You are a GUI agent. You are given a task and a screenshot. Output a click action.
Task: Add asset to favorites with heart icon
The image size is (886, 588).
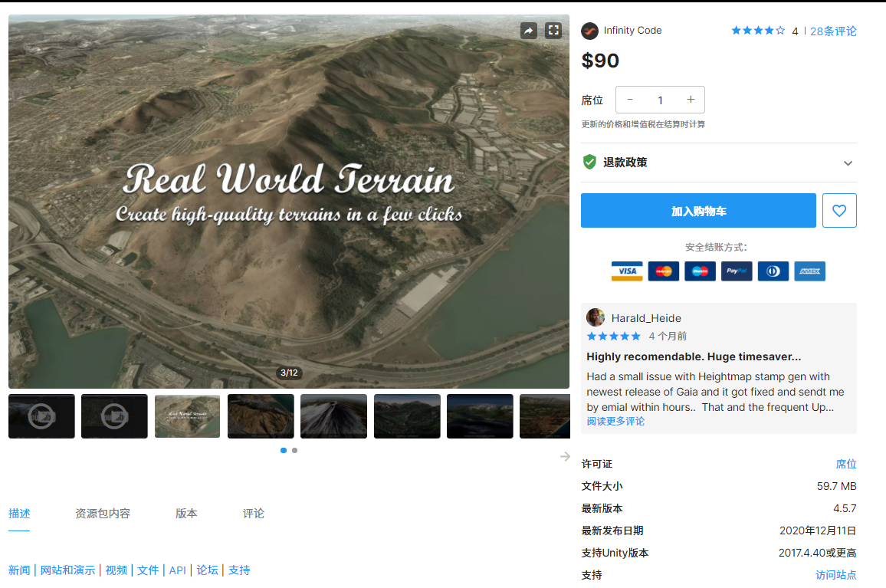click(839, 210)
